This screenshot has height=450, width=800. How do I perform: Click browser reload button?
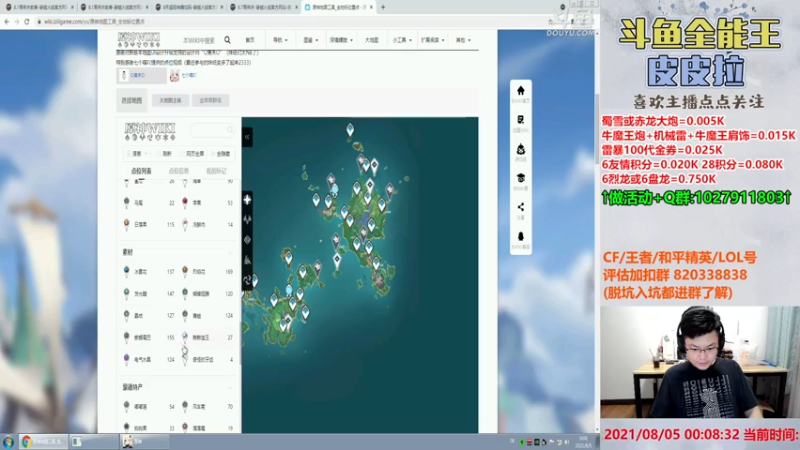(x=27, y=21)
